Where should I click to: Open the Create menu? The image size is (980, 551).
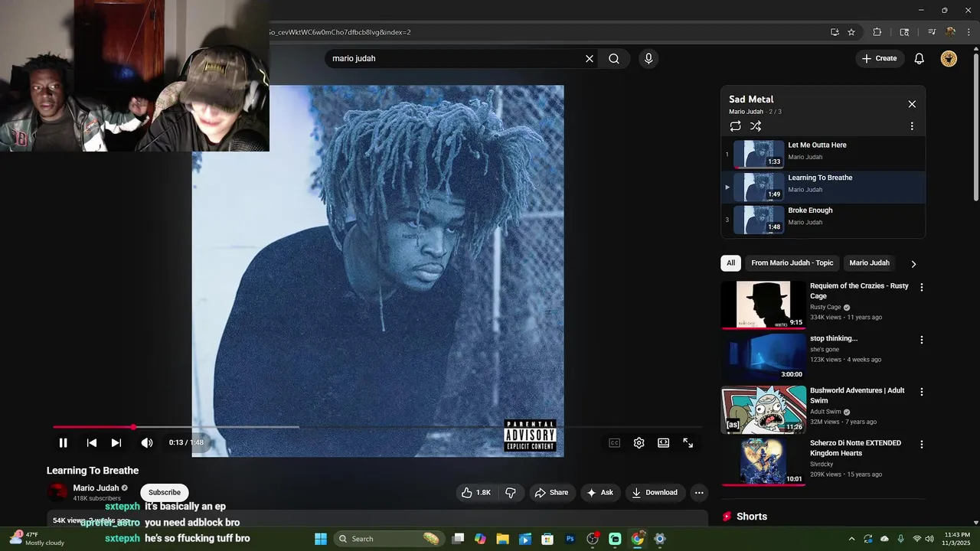pyautogui.click(x=879, y=58)
